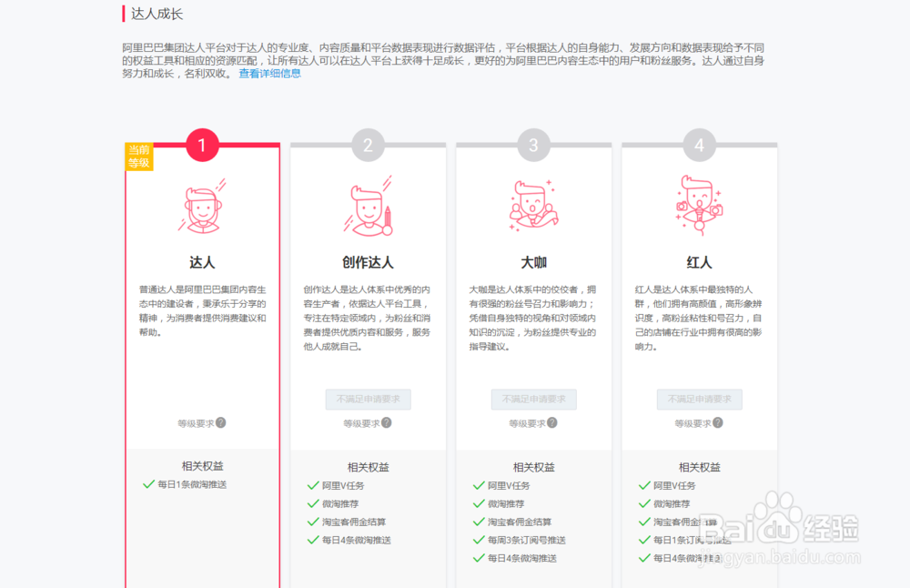Viewport: 910px width, 588px height.
Task: Click 每日4条微淘推送 in 大咖 card
Action: point(521,558)
